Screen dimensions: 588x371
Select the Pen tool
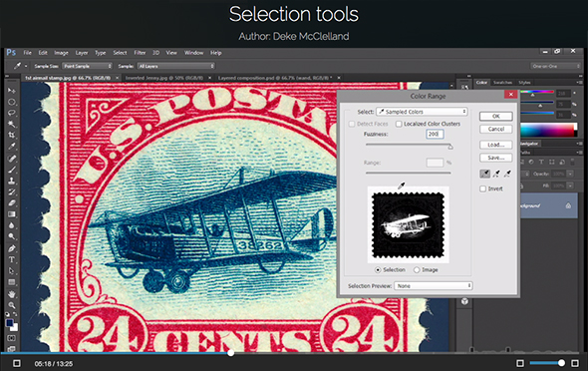[12, 248]
